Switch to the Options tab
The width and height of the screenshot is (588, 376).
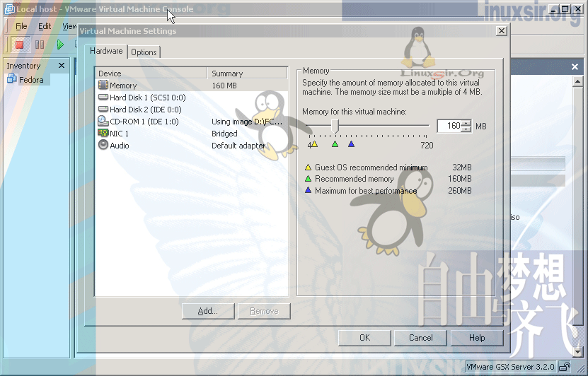(x=144, y=52)
